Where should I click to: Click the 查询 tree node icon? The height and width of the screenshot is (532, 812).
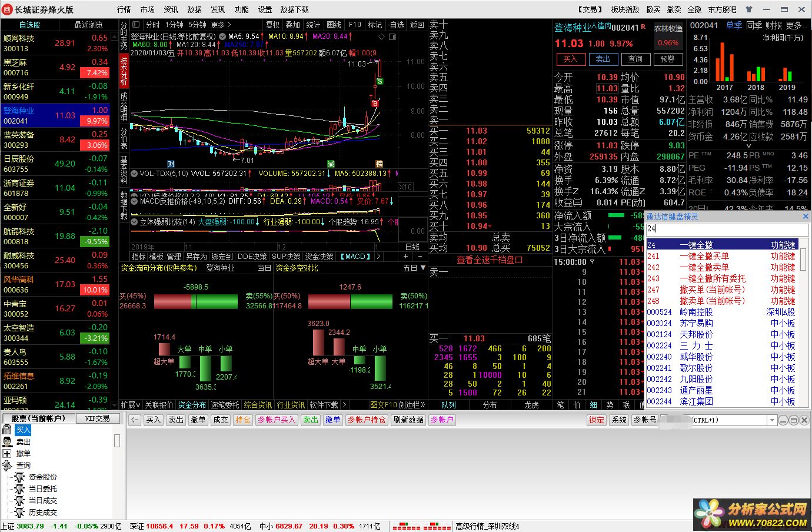click(7, 465)
